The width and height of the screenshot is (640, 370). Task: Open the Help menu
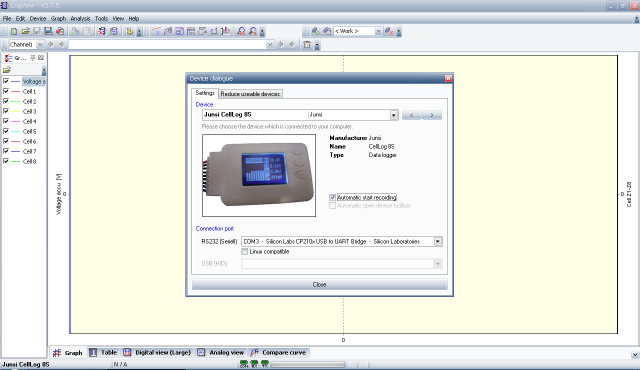click(134, 18)
